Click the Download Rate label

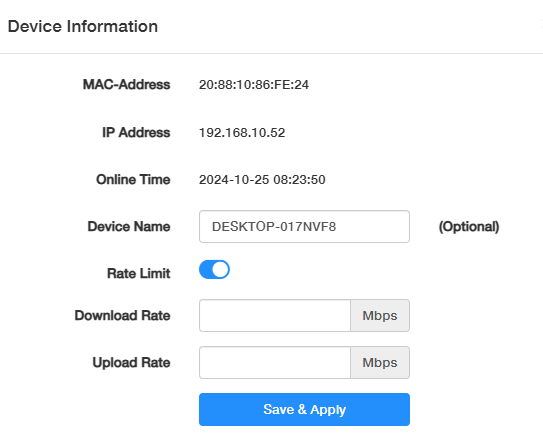coord(122,315)
